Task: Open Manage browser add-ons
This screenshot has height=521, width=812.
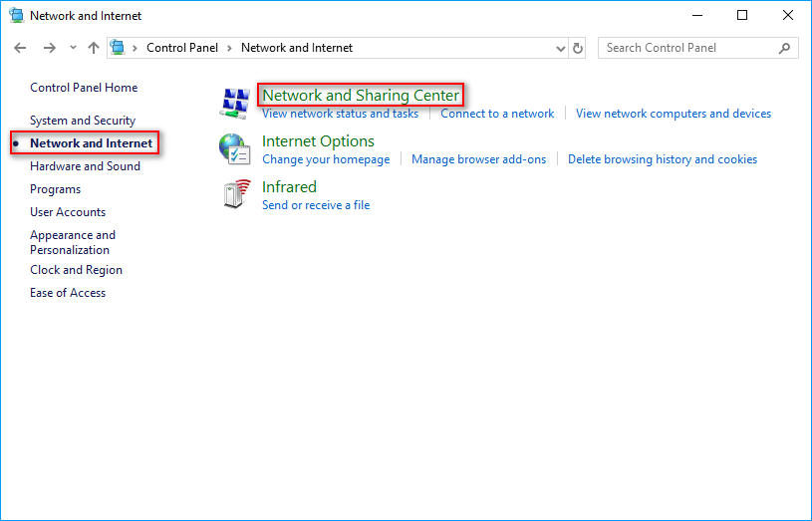Action: point(478,159)
